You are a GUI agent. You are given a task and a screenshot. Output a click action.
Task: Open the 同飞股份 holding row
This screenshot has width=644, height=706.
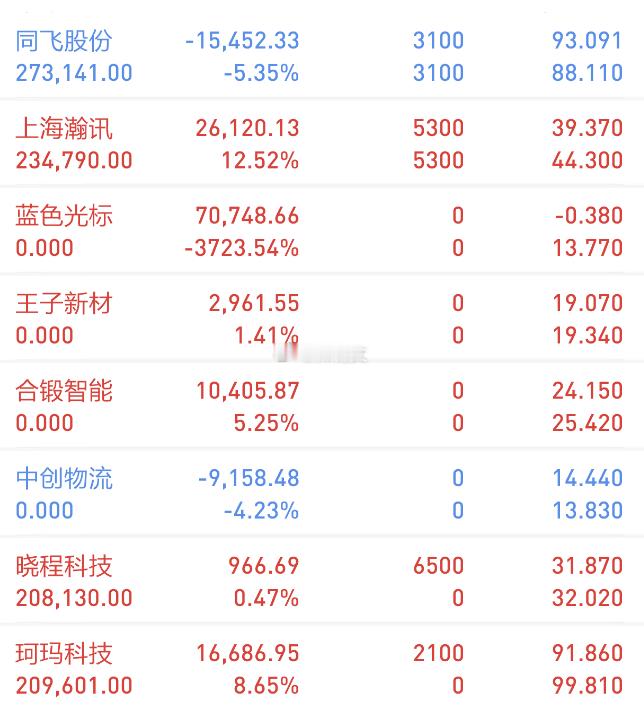[322, 57]
